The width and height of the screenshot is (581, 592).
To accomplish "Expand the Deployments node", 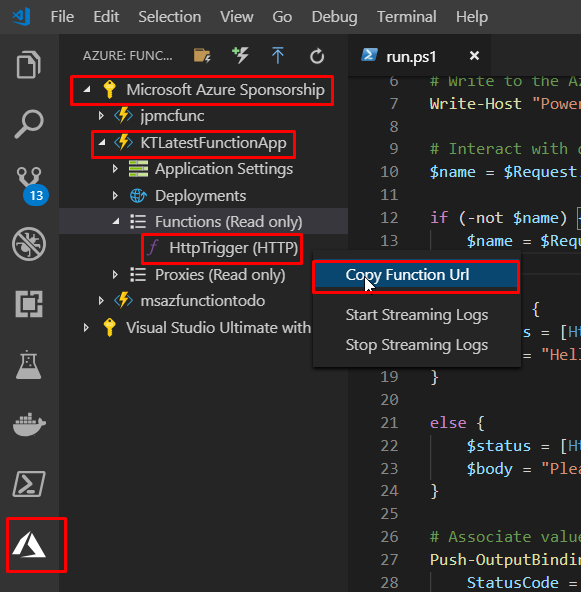I will (115, 196).
